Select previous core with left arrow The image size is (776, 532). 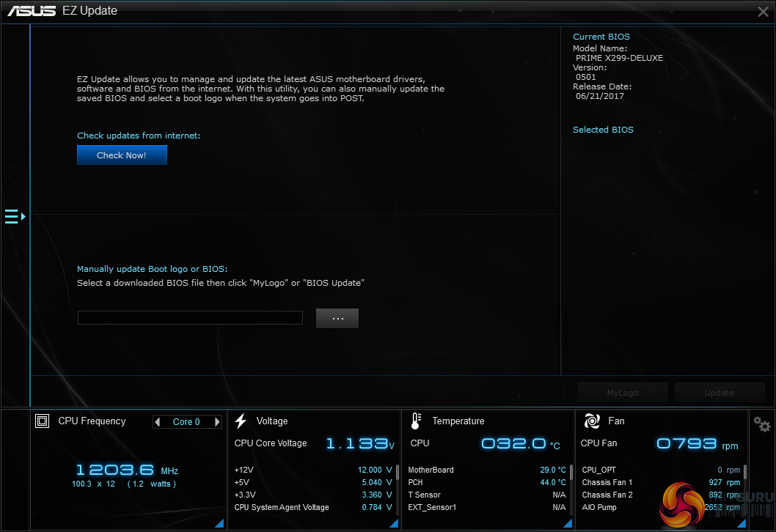(158, 422)
